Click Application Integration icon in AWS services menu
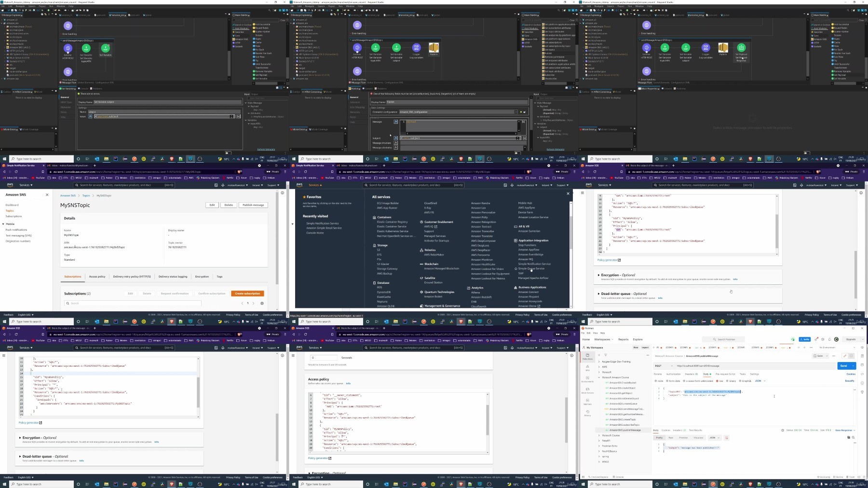 click(515, 240)
